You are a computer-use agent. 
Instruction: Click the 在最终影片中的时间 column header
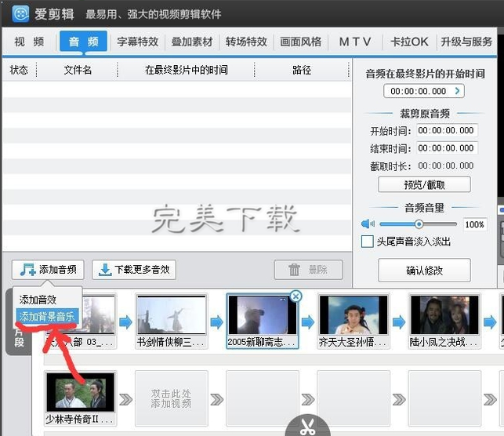coord(186,70)
